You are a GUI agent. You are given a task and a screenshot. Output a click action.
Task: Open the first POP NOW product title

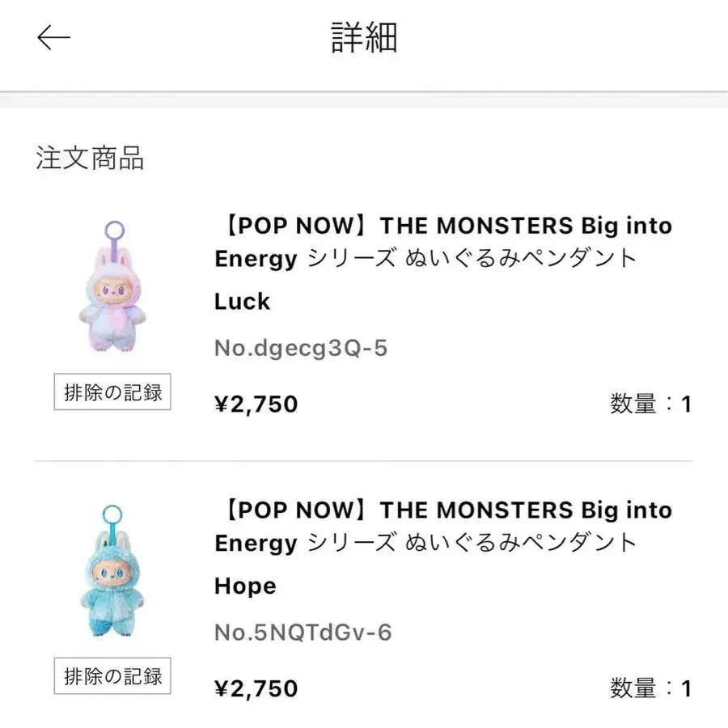tap(443, 242)
